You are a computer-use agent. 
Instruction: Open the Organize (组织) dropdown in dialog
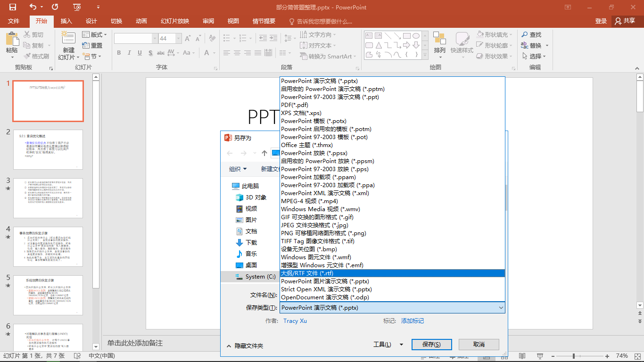[x=238, y=169]
